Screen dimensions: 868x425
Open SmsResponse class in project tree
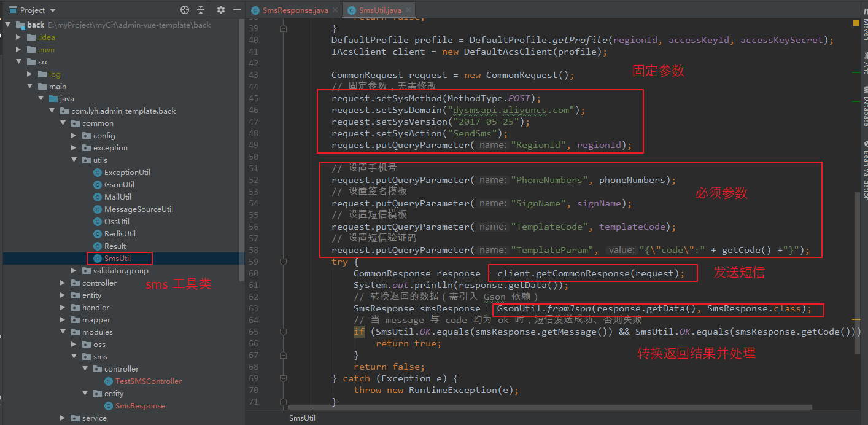coord(140,406)
